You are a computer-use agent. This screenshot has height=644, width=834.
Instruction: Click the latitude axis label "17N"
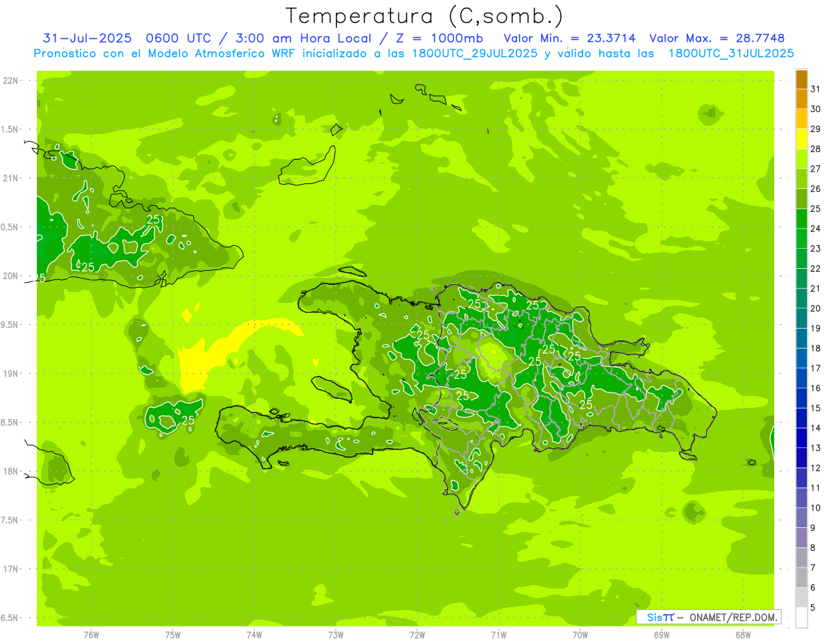click(10, 569)
